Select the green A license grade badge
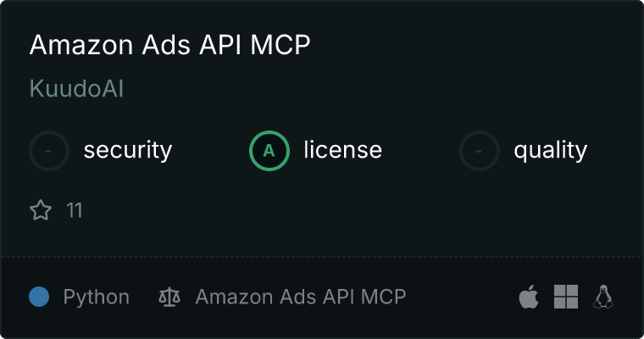The height and width of the screenshot is (339, 644). [x=269, y=151]
